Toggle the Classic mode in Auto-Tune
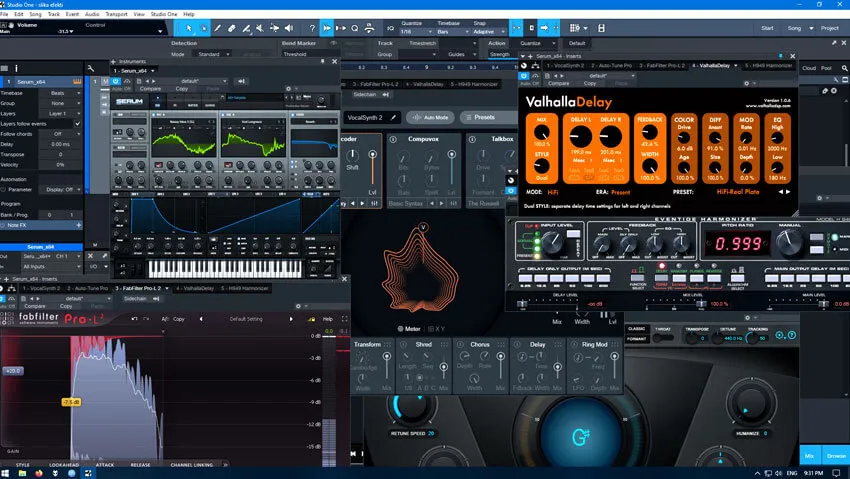The image size is (850, 479). 636,329
